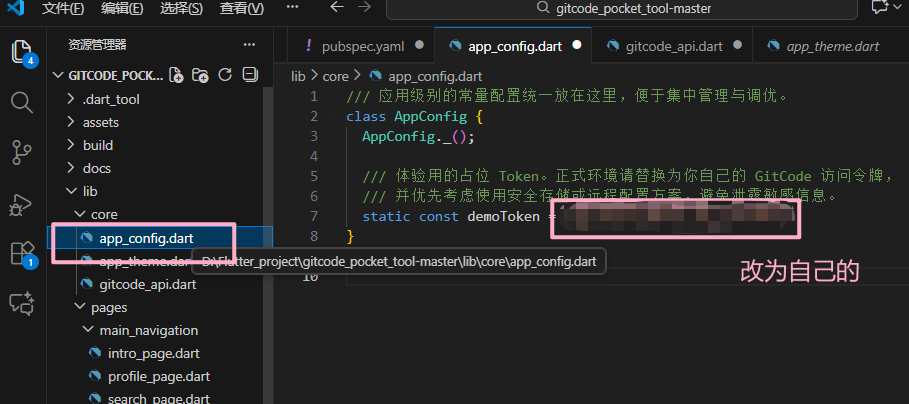Open the Extensions view
Viewport: 909px width, 404px height.
(x=21, y=253)
